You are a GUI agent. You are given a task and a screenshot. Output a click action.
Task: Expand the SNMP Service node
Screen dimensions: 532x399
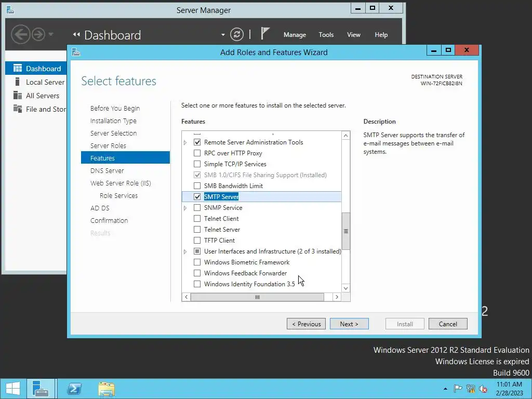click(x=185, y=208)
